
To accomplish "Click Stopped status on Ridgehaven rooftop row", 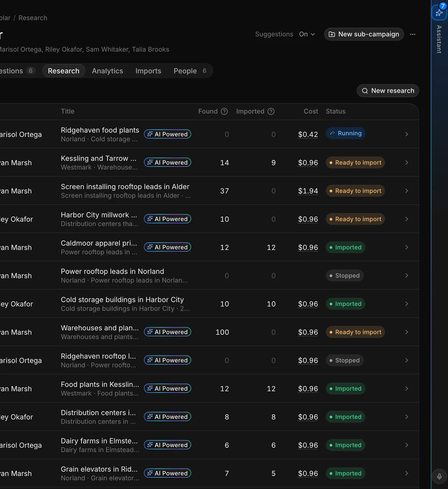I will 345,360.
